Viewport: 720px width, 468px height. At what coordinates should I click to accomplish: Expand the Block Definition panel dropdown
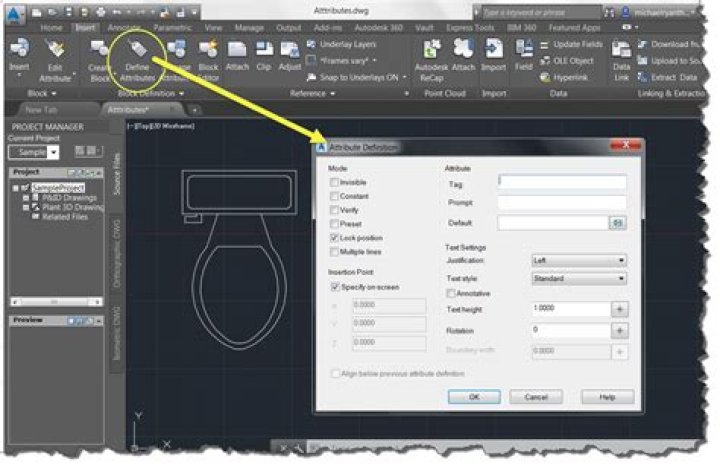tap(151, 93)
